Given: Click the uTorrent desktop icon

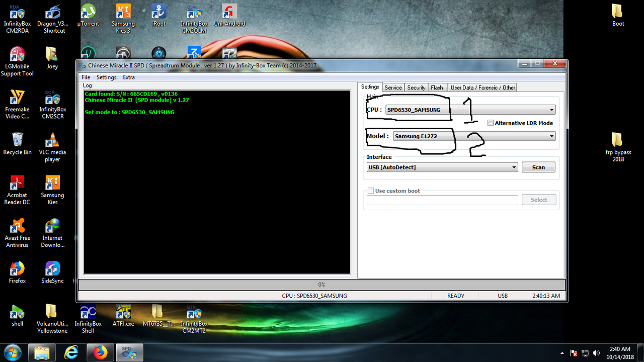Looking at the screenshot, I should pyautogui.click(x=88, y=16).
